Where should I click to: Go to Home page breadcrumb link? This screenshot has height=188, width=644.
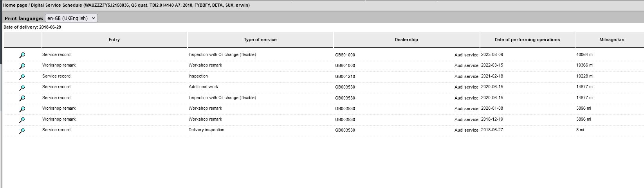(x=15, y=5)
